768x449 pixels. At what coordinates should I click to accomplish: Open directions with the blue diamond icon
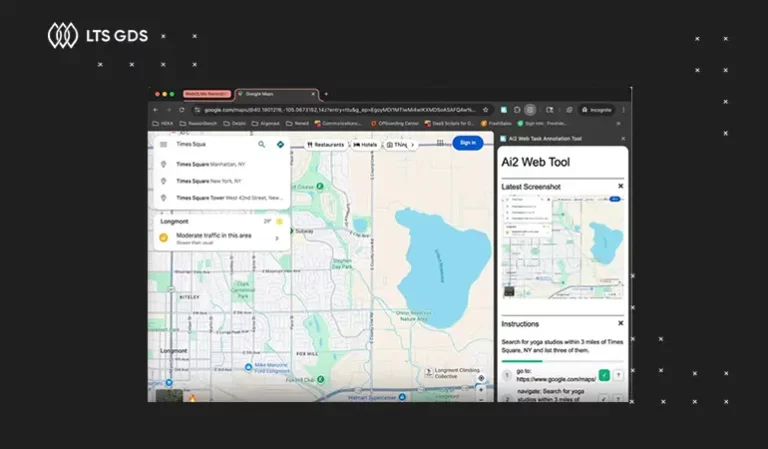pyautogui.click(x=280, y=144)
